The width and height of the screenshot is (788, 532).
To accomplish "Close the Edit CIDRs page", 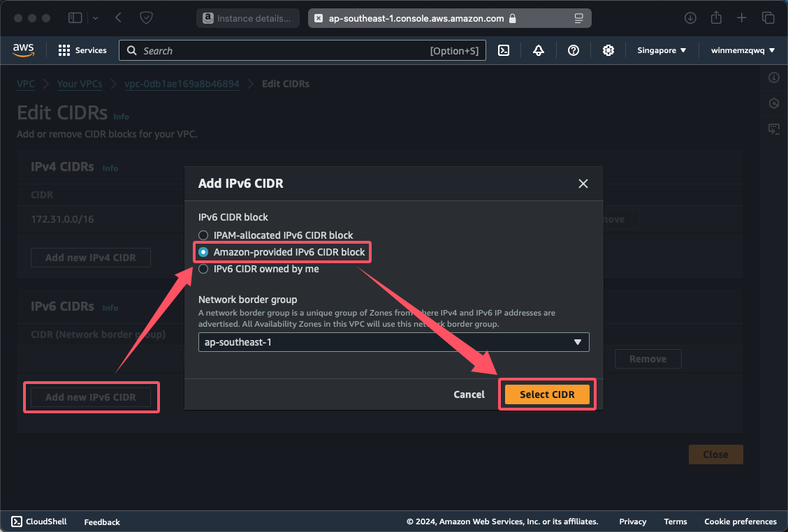I will tap(715, 455).
